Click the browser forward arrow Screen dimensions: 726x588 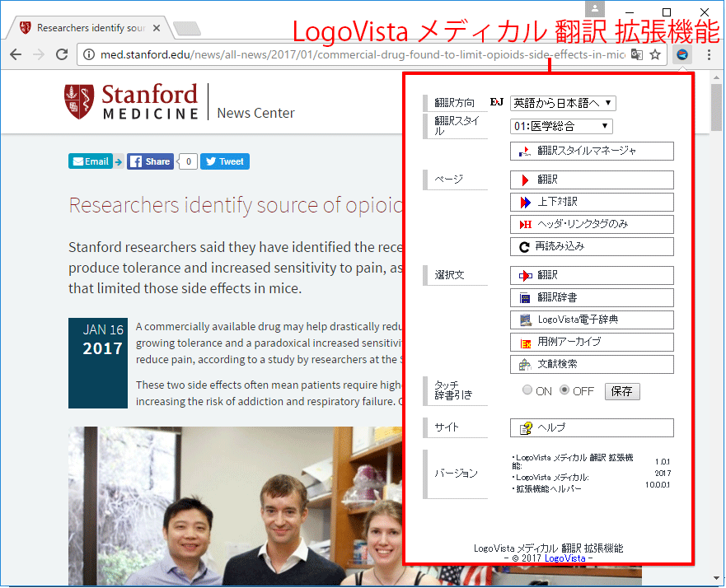click(39, 54)
